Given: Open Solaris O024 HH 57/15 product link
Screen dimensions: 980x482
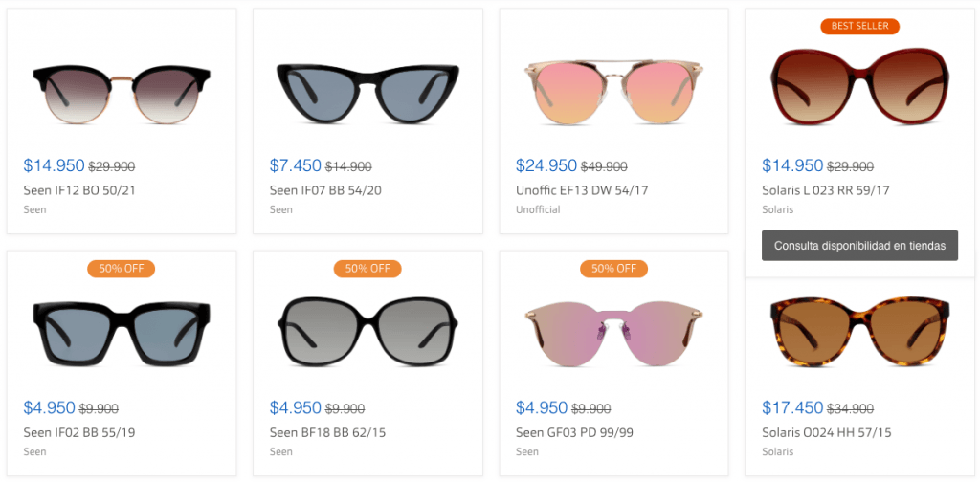Looking at the screenshot, I should tap(827, 432).
